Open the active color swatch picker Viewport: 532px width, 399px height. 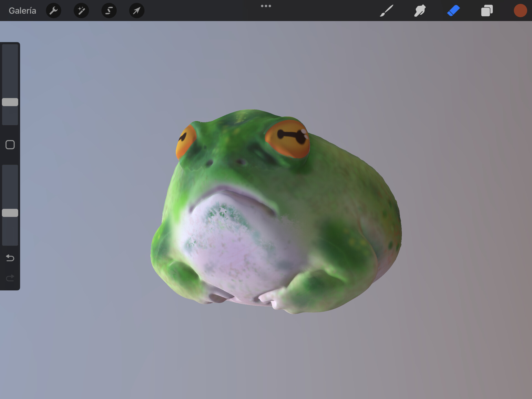(x=520, y=11)
